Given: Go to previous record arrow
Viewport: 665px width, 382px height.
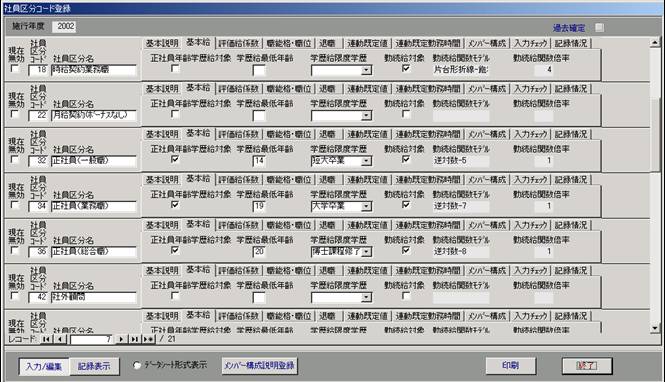Looking at the screenshot, I should [60, 339].
